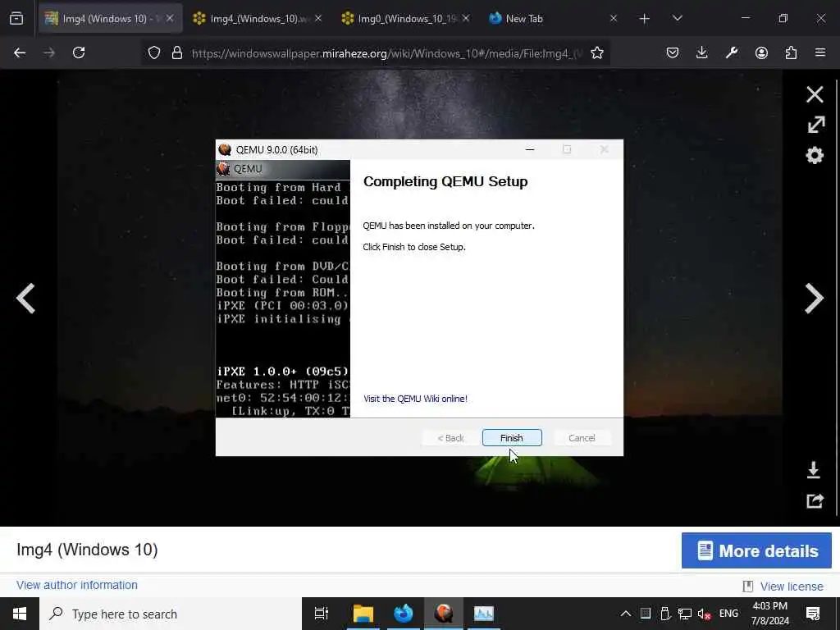
Task: Click the disabled Back button in QEMU Setup
Action: point(450,438)
